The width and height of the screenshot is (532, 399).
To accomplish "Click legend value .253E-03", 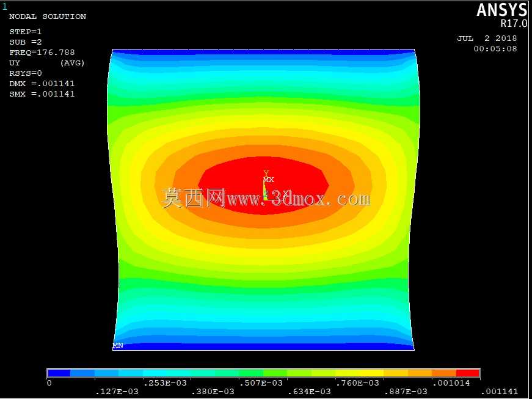I will (x=166, y=383).
